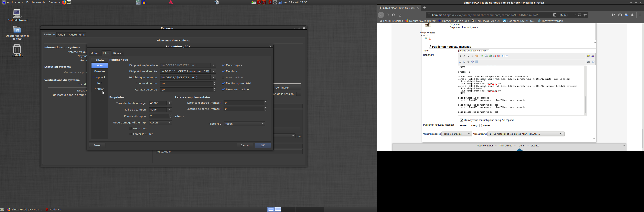Expand the Taille du tampon dropdown
644x212 pixels.
pos(160,110)
